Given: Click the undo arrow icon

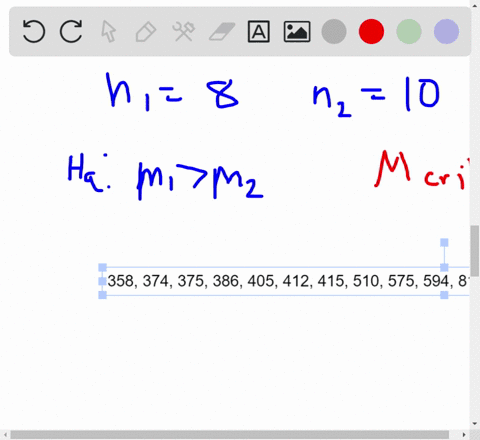Looking at the screenshot, I should pos(33,31).
